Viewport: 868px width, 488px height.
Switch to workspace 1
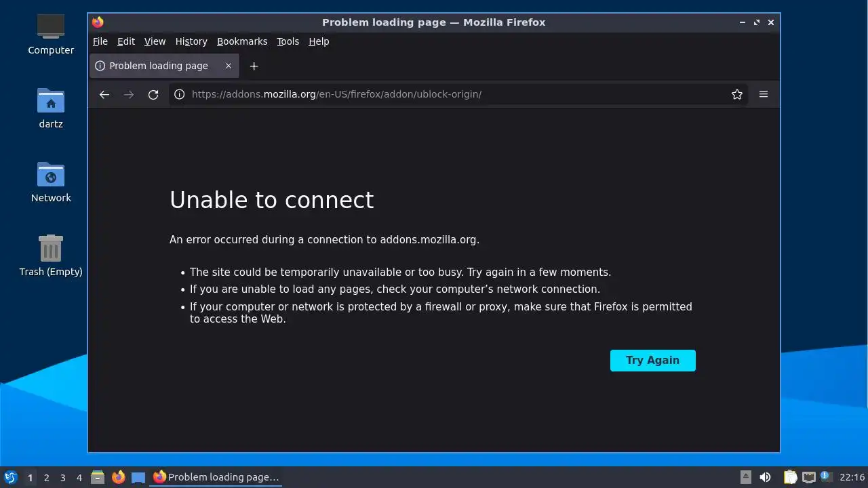30,478
